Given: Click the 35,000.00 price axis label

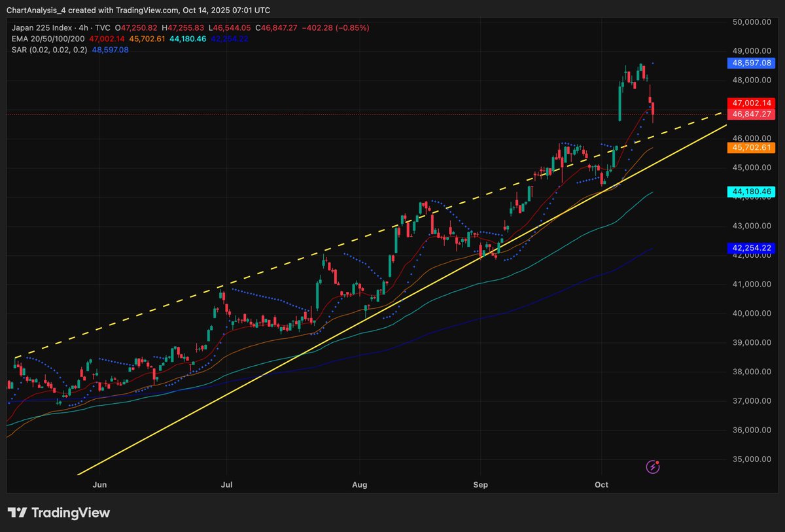Looking at the screenshot, I should [751, 459].
